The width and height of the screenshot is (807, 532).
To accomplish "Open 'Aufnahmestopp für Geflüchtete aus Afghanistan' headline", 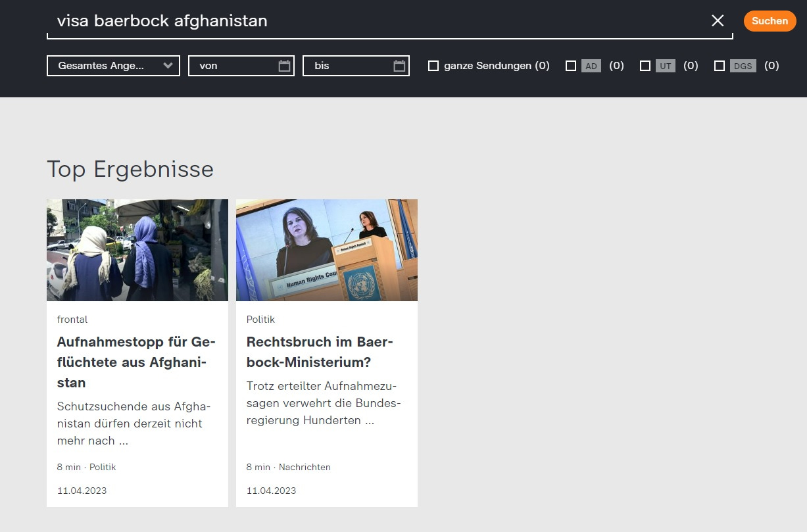I will tap(137, 362).
